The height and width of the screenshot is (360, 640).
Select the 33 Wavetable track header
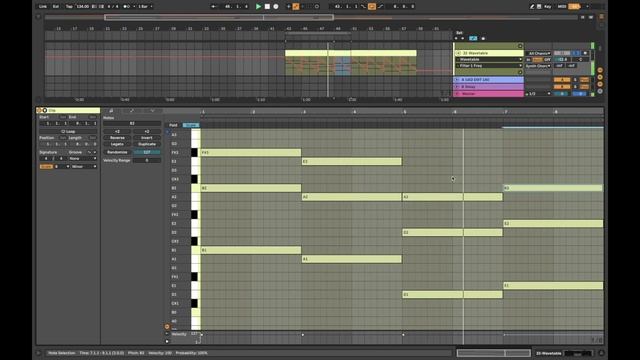click(490, 53)
